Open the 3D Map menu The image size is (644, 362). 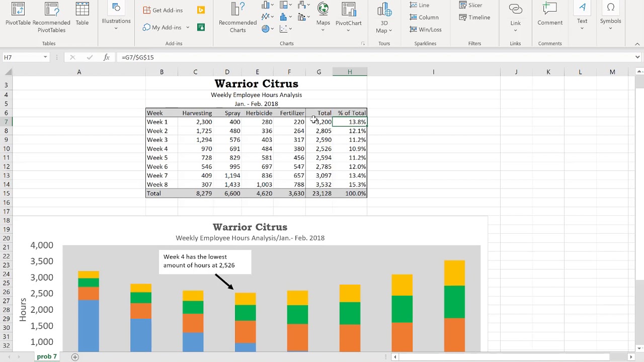(x=384, y=18)
